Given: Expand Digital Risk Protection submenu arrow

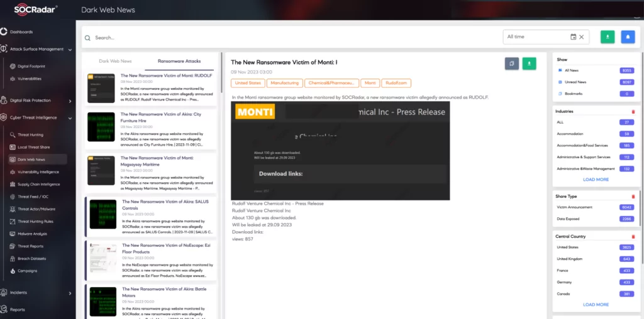Looking at the screenshot, I should coord(70,101).
